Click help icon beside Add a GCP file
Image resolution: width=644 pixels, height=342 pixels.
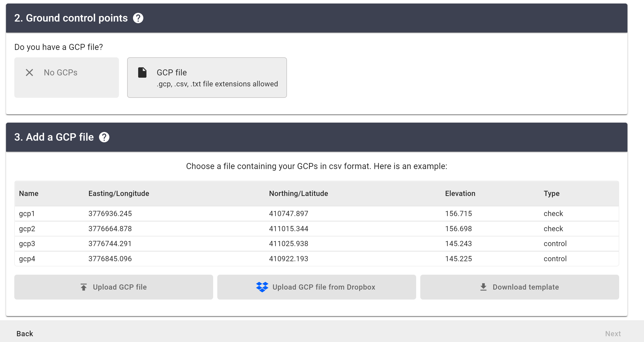[x=104, y=137]
